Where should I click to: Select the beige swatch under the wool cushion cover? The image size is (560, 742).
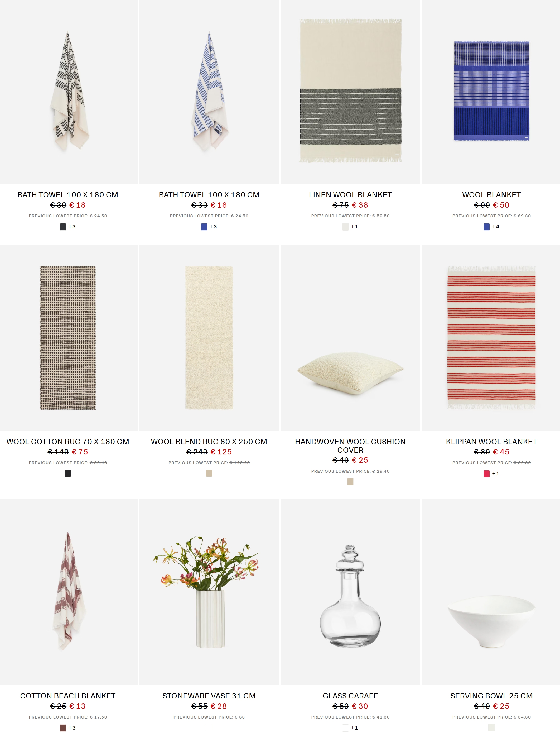point(350,482)
